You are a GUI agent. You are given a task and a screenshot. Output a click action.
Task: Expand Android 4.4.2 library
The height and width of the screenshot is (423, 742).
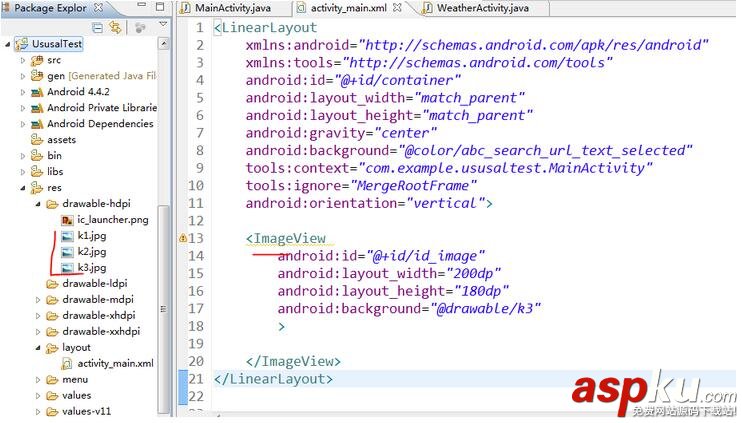pyautogui.click(x=23, y=92)
